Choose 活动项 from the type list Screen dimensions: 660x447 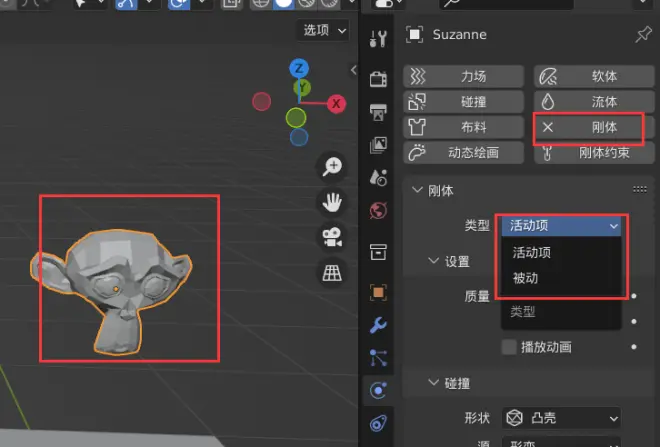point(562,253)
